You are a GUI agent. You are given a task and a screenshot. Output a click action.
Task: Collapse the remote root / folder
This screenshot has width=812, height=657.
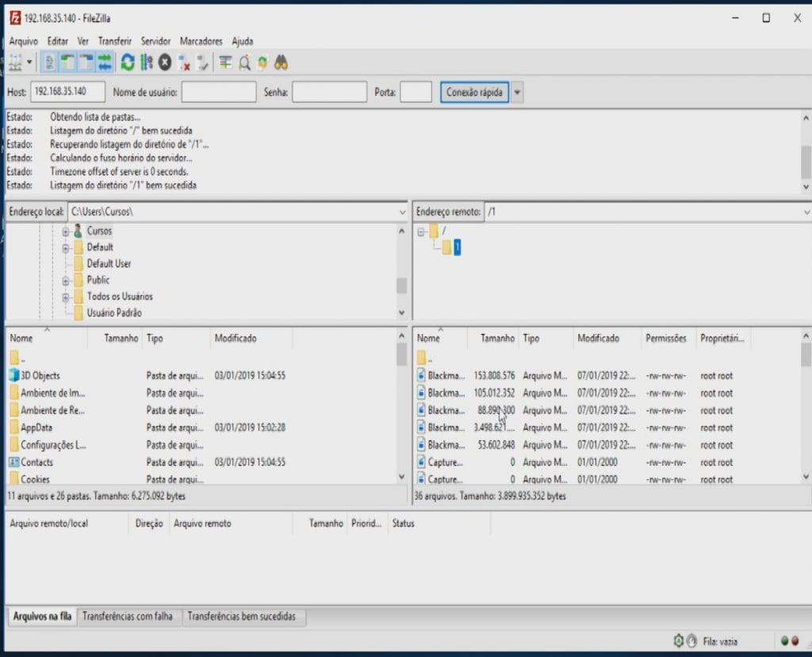[x=421, y=232]
